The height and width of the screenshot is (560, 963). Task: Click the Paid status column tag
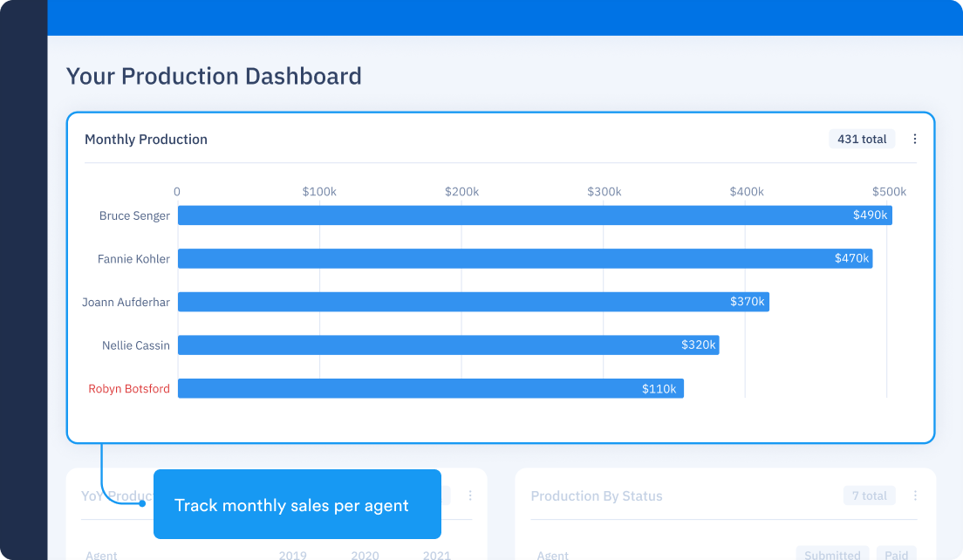pyautogui.click(x=898, y=555)
